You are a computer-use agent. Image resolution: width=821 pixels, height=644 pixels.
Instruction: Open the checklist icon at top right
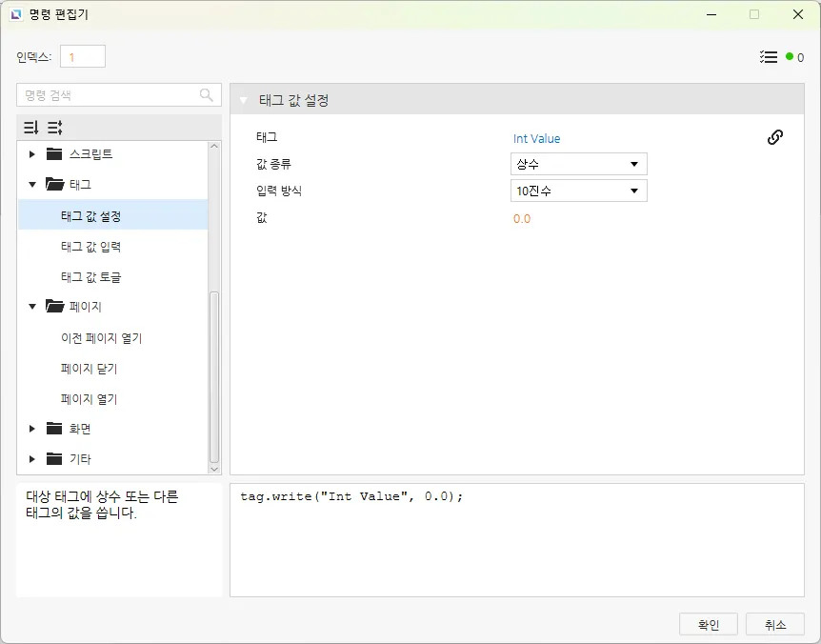tap(769, 57)
